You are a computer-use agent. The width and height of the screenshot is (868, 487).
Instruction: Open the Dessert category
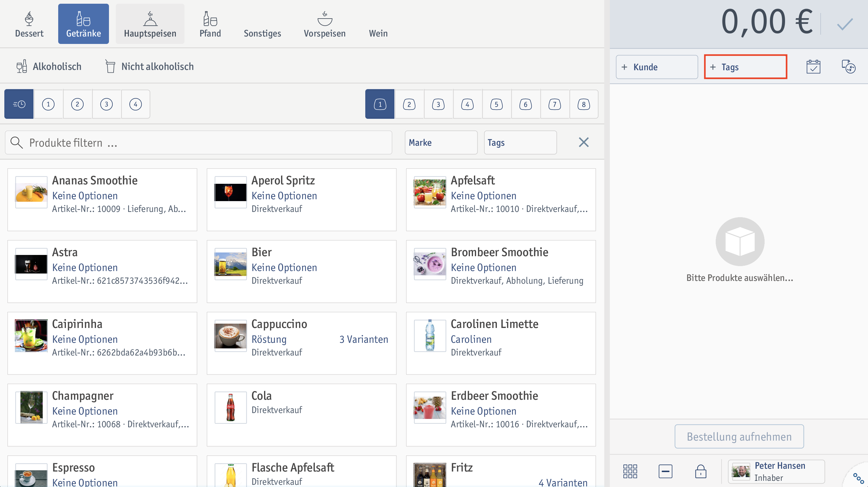(29, 24)
